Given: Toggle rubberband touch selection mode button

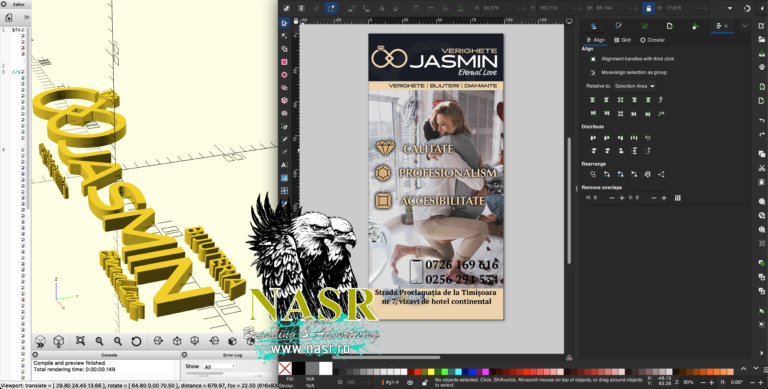Looking at the screenshot, I should click(x=331, y=8).
